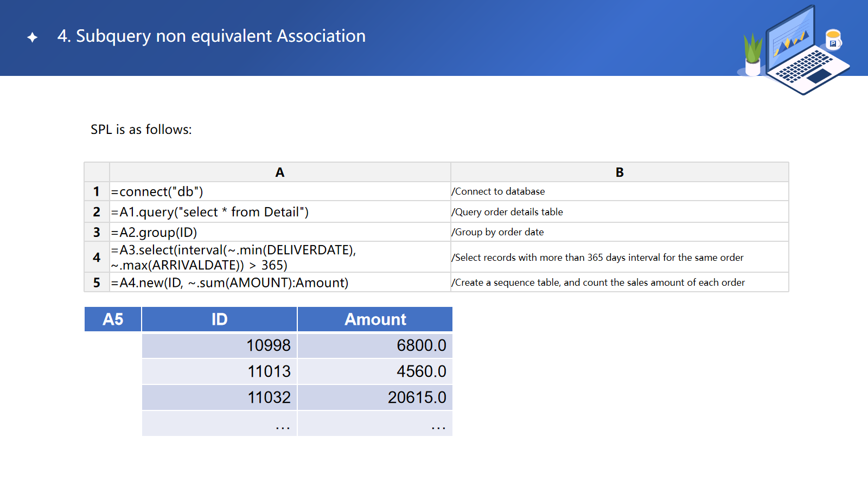This screenshot has height=488, width=868.
Task: Click the =A2.group(ID) cell
Action: [x=279, y=232]
